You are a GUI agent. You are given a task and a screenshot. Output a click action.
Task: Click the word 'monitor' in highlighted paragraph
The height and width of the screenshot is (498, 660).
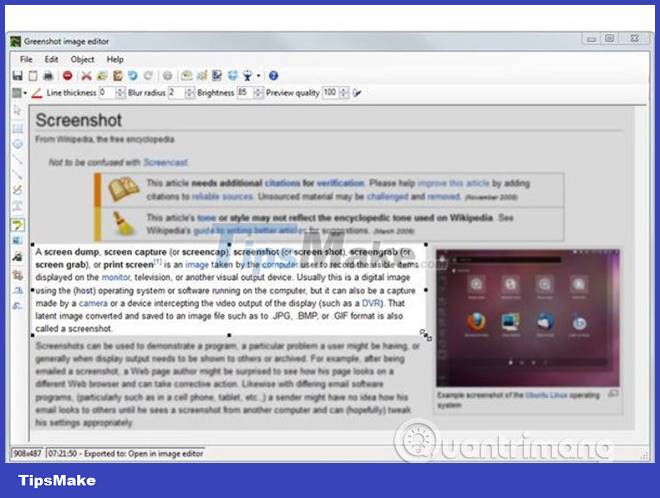tap(115, 277)
